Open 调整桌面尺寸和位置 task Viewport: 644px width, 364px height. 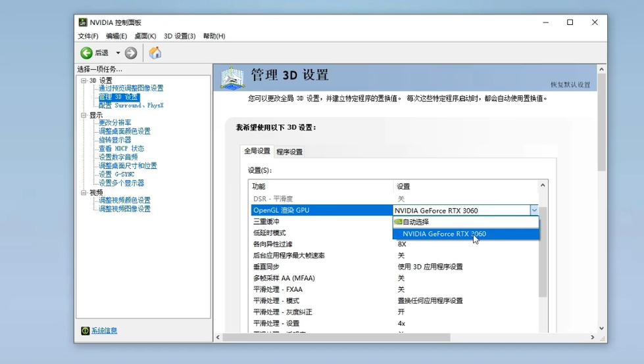(128, 166)
